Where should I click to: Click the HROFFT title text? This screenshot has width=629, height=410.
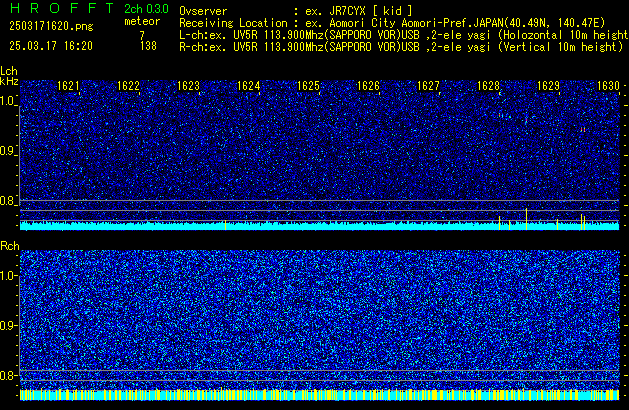click(62, 8)
